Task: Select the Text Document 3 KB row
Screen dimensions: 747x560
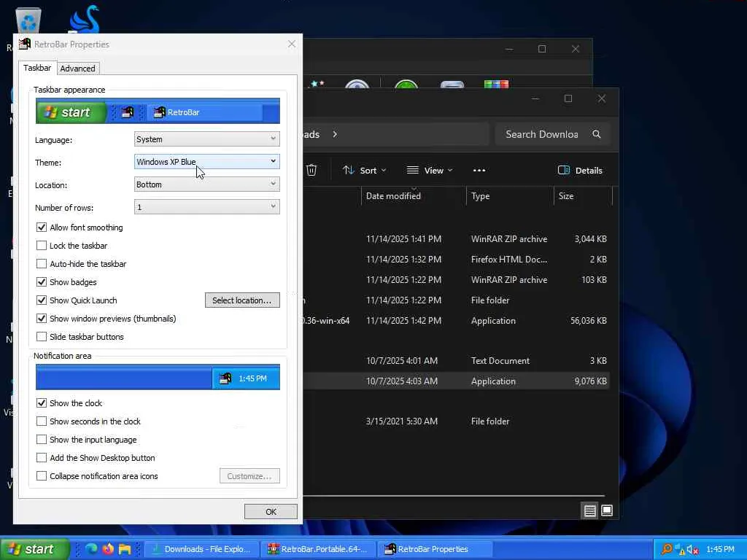Action: coord(457,360)
